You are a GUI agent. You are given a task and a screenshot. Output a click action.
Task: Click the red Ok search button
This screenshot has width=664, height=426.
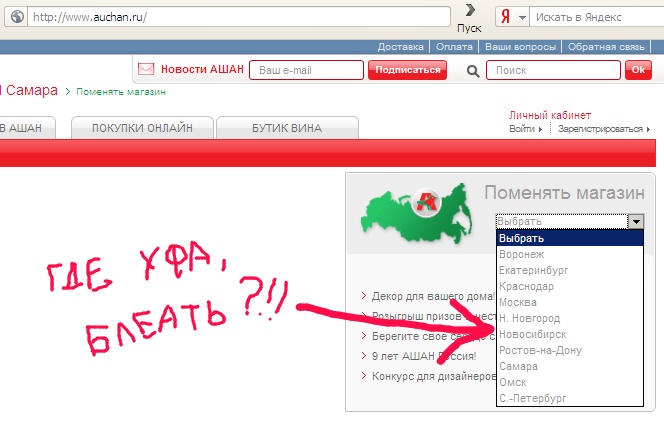638,70
